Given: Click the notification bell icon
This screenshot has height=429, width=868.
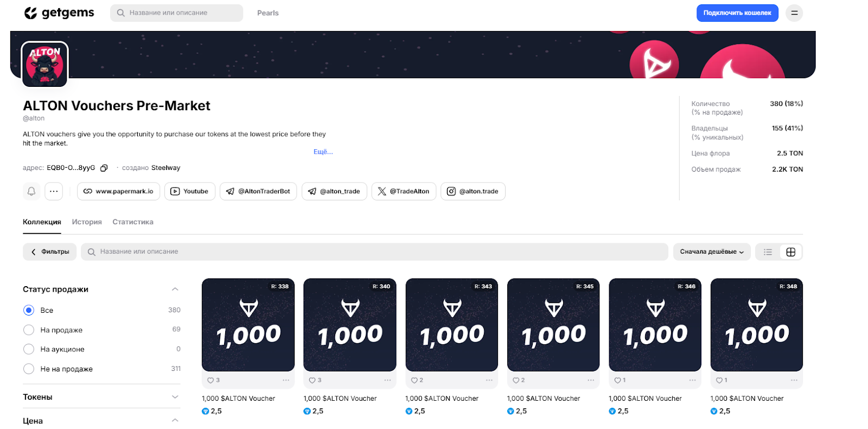Looking at the screenshot, I should (31, 191).
